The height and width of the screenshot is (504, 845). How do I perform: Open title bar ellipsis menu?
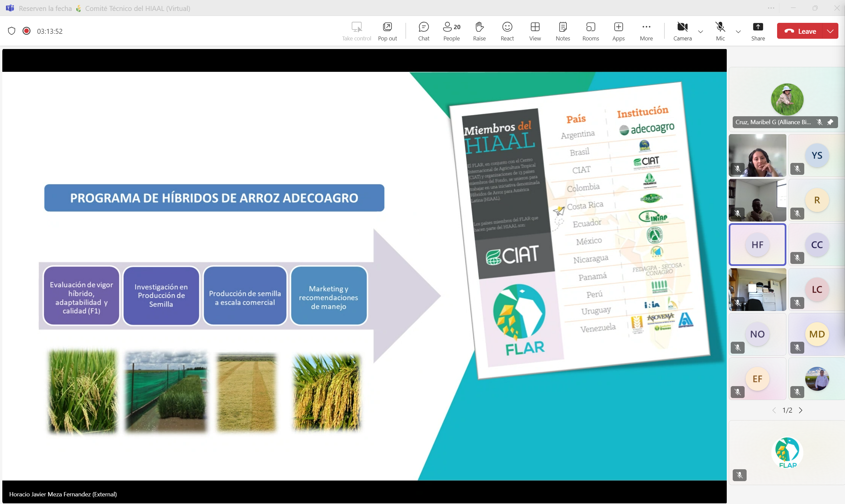(x=771, y=8)
